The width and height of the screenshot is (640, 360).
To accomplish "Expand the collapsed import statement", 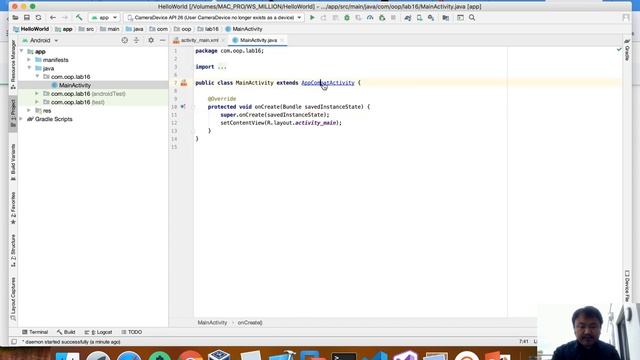I will click(x=222, y=67).
